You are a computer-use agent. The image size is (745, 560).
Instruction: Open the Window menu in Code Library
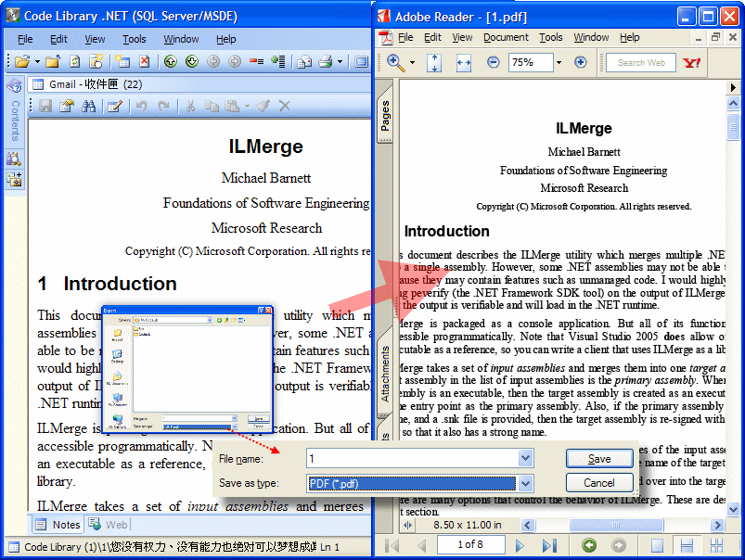point(181,39)
